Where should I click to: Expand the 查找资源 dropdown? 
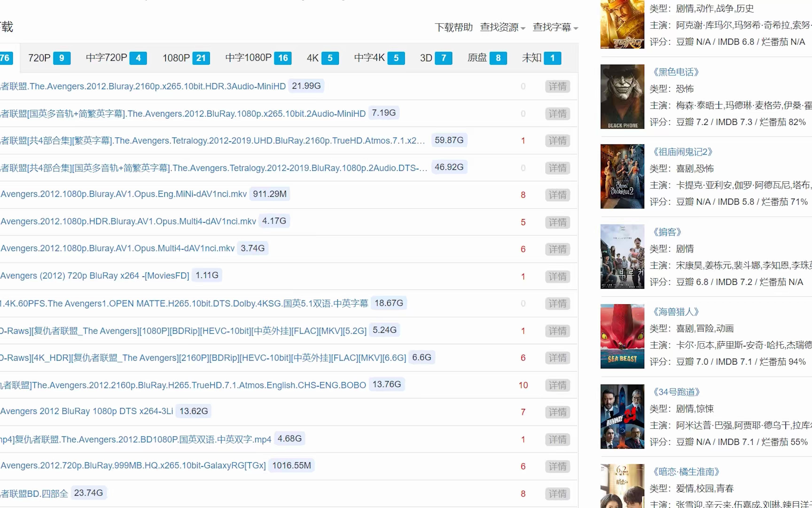pos(502,27)
